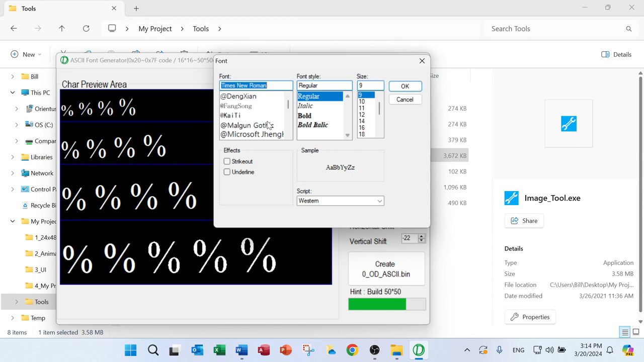644x362 pixels.
Task: Collapse the This PC tree node
Action: point(13,93)
